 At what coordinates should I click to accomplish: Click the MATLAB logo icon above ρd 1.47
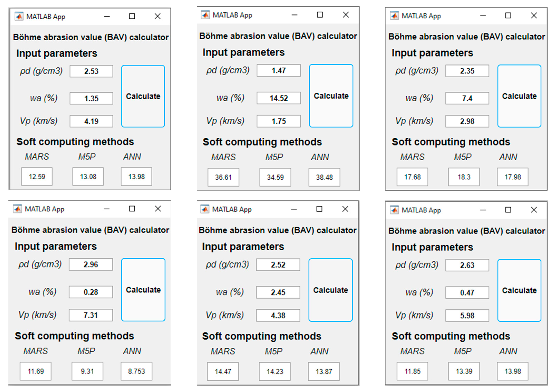click(x=205, y=15)
